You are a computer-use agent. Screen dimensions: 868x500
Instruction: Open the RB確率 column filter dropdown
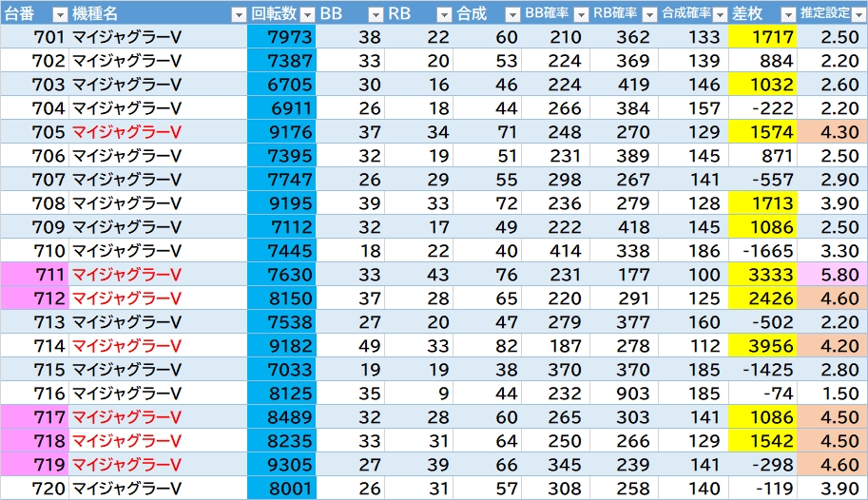click(x=650, y=14)
